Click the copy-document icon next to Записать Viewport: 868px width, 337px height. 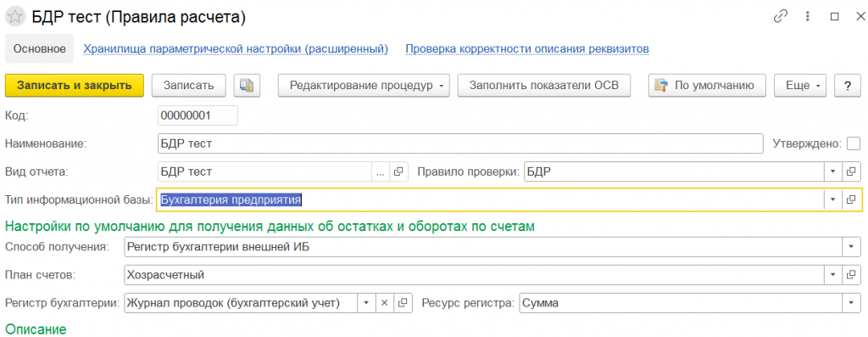click(x=247, y=86)
